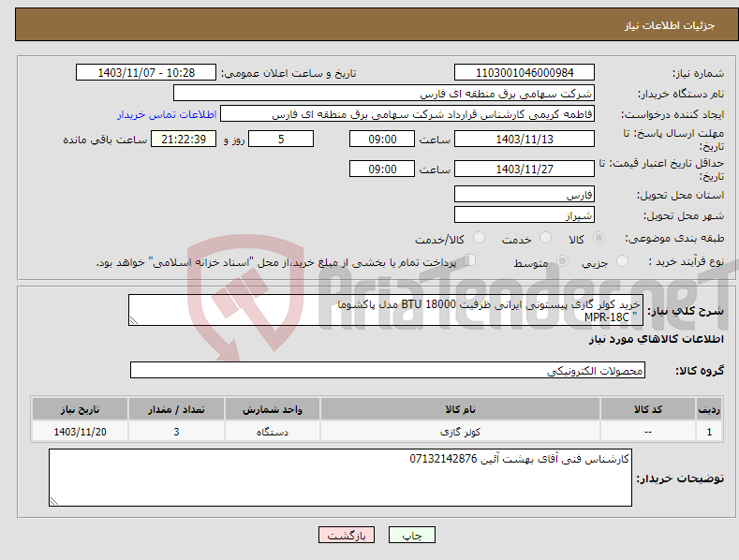Click the کولر گازی table cell

pos(460,432)
